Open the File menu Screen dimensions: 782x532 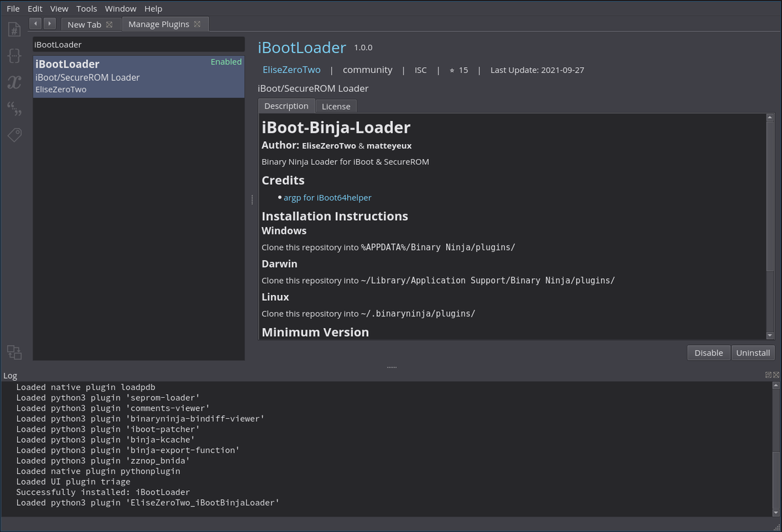(13, 8)
